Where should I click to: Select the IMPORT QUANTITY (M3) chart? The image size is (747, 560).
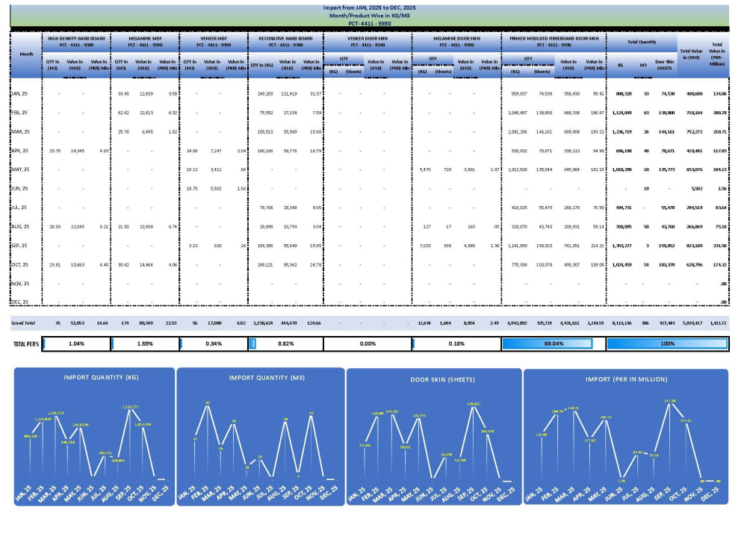(261, 437)
